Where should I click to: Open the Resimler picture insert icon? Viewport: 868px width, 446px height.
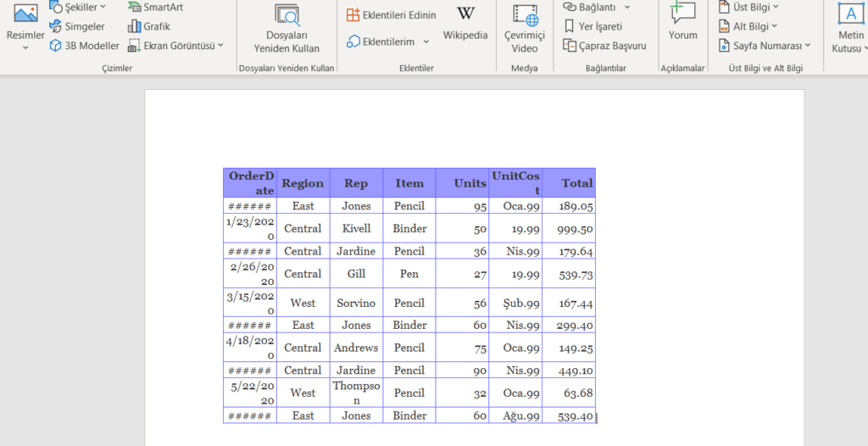tap(25, 15)
